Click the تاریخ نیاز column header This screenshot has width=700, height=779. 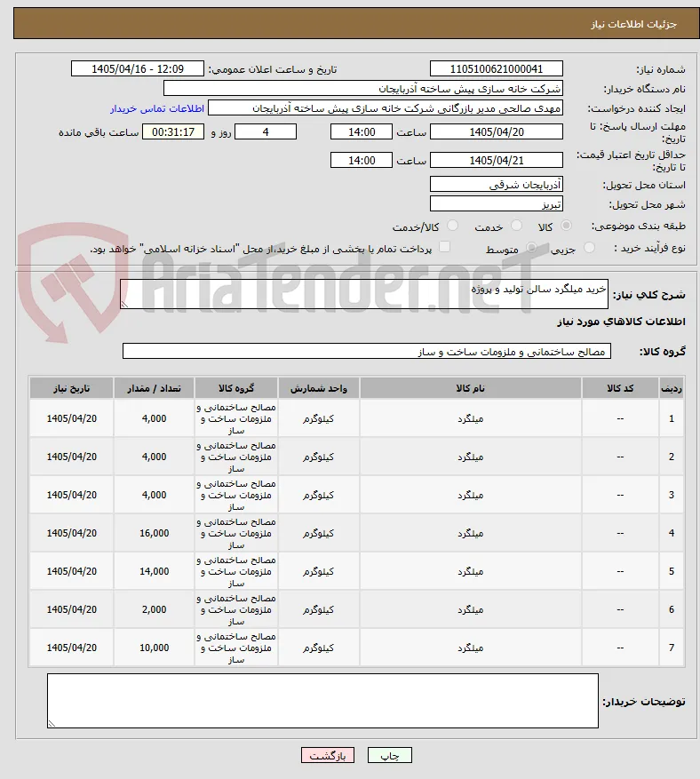72,388
